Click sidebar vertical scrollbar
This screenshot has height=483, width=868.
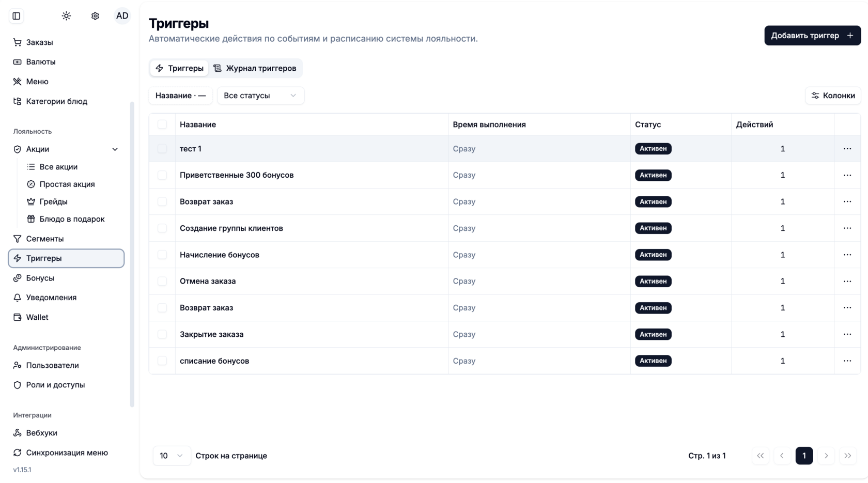pyautogui.click(x=132, y=254)
